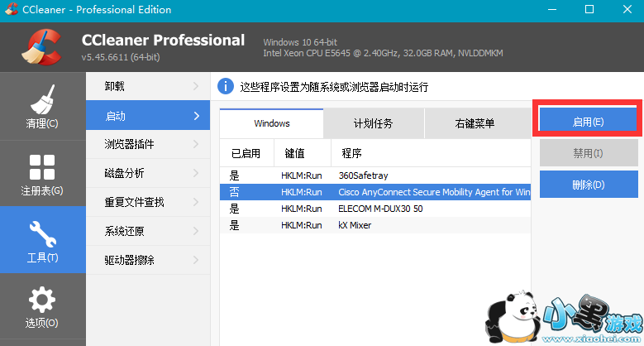The height and width of the screenshot is (346, 644).
Task: Switch to the Windows tab
Action: point(271,123)
